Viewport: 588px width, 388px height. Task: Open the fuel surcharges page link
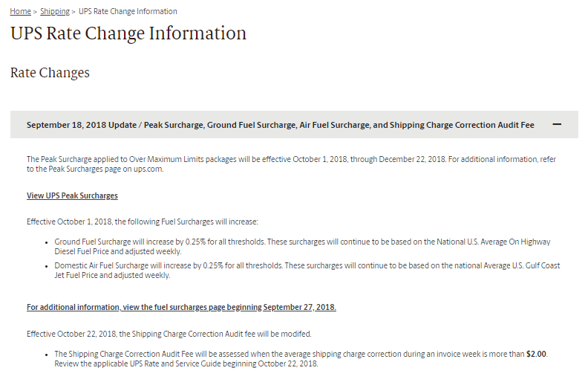point(181,307)
